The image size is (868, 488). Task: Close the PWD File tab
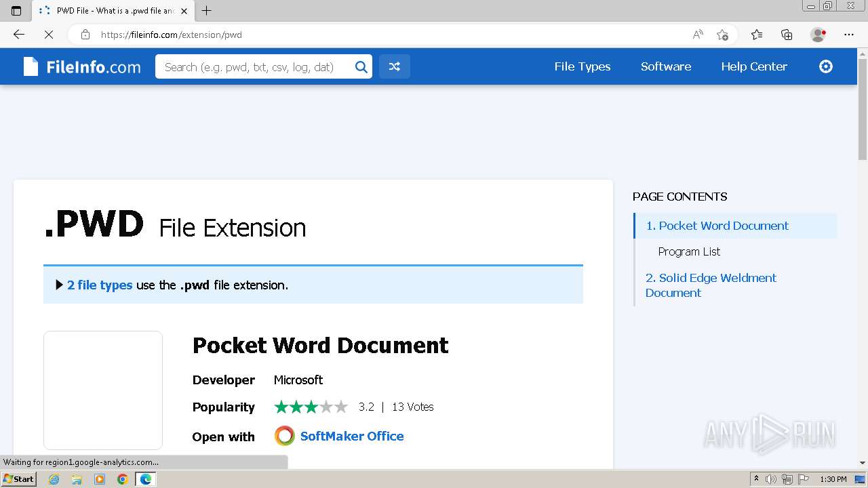[184, 11]
